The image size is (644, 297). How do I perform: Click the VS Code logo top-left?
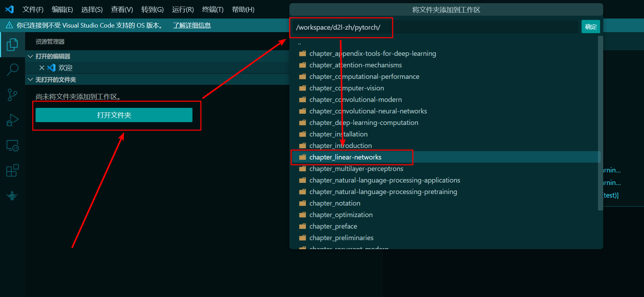[x=9, y=9]
